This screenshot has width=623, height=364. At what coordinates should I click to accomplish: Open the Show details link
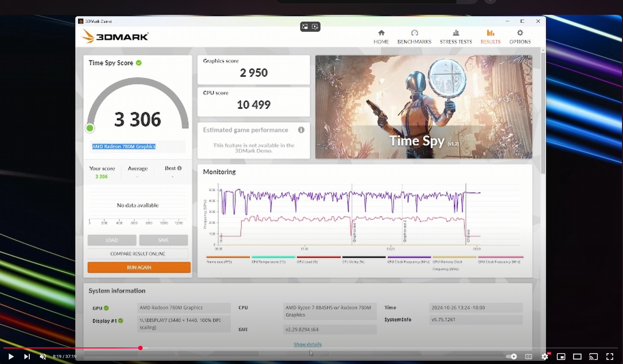point(308,344)
